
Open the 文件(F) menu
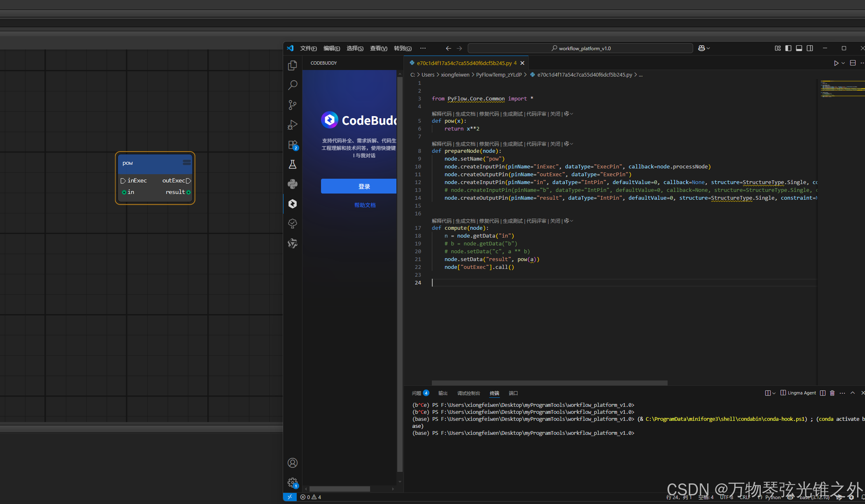[308, 48]
